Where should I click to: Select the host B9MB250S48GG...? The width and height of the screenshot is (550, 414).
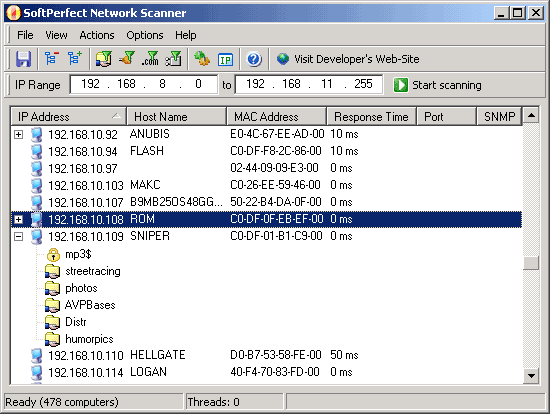tap(176, 202)
